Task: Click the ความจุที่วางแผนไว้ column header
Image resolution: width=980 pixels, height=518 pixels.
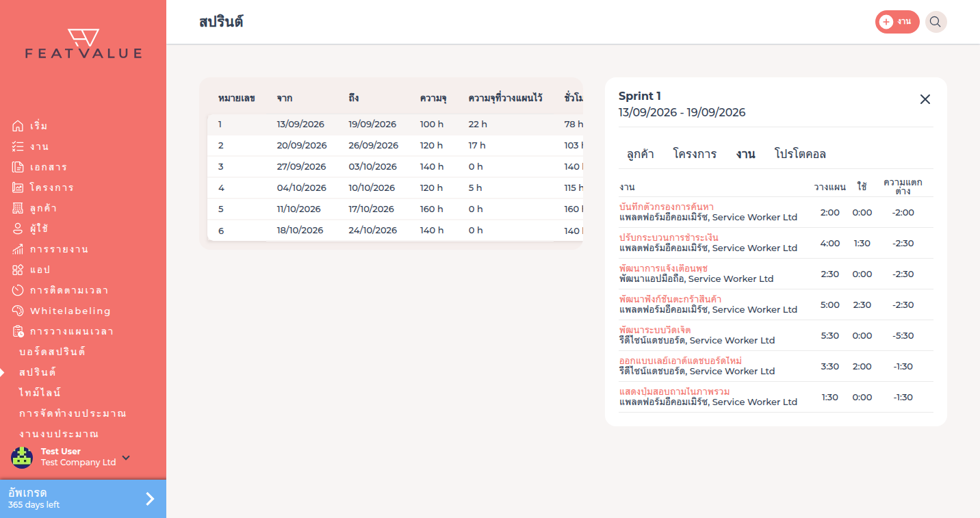Action: pyautogui.click(x=506, y=98)
